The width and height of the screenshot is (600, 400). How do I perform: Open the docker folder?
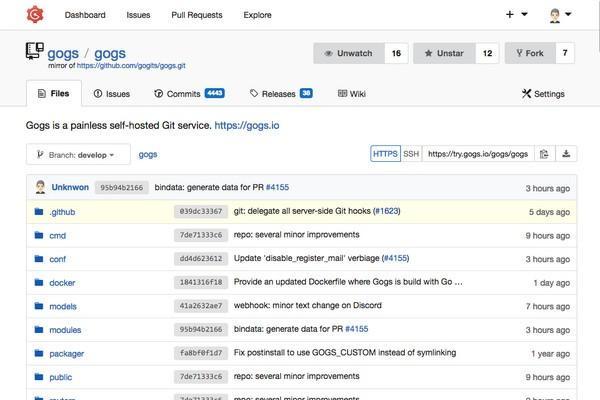click(62, 283)
